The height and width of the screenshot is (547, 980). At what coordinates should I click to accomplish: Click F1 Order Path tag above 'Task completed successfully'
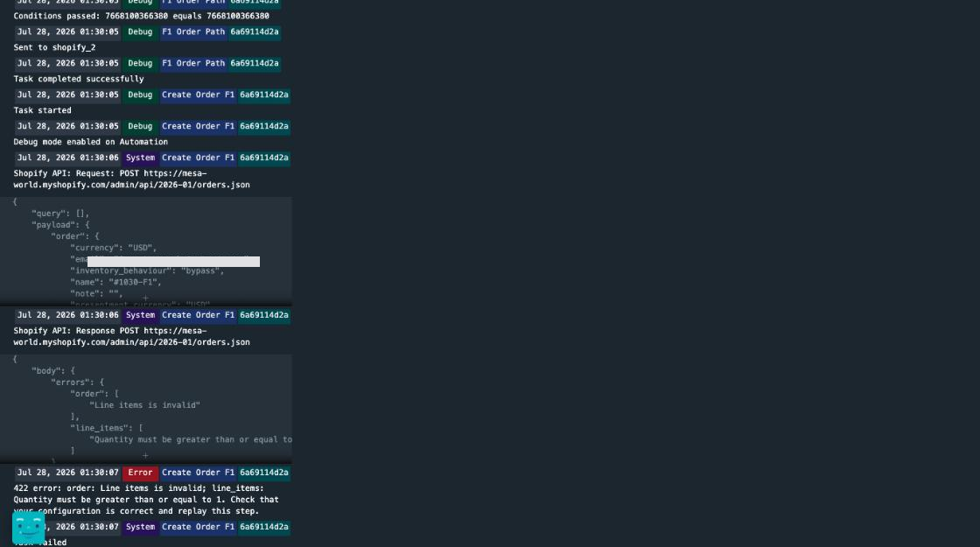coord(193,63)
